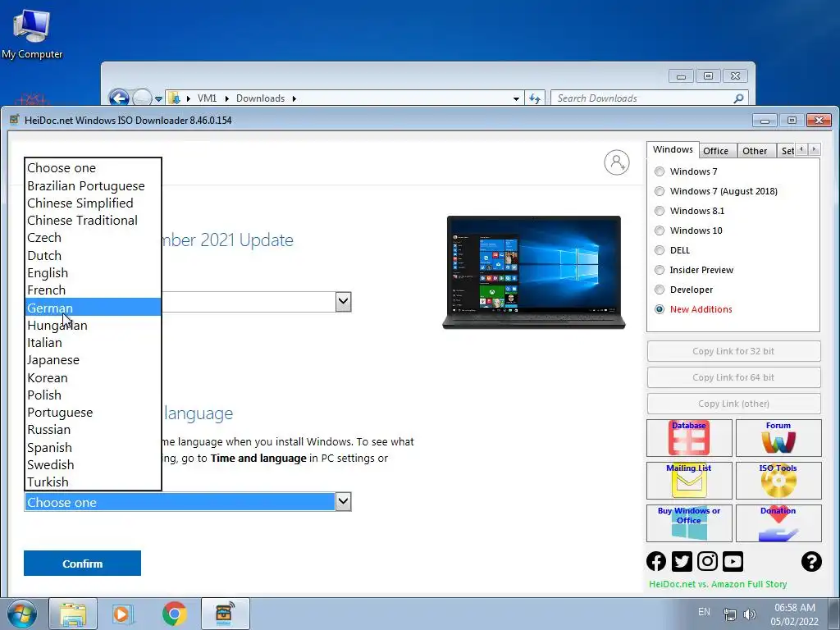
Task: Click the search magnifier in Downloads window
Action: [x=738, y=98]
